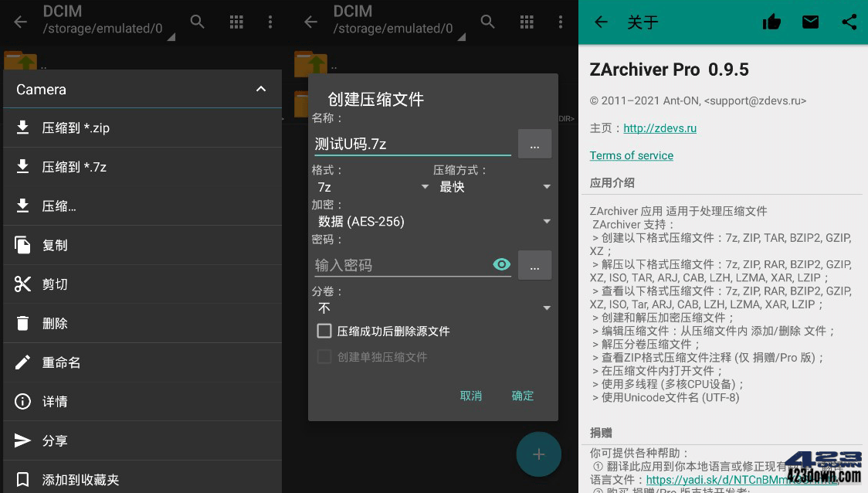This screenshot has height=493, width=868.
Task: Open the http://zdevs.ru homepage link
Action: coord(659,127)
